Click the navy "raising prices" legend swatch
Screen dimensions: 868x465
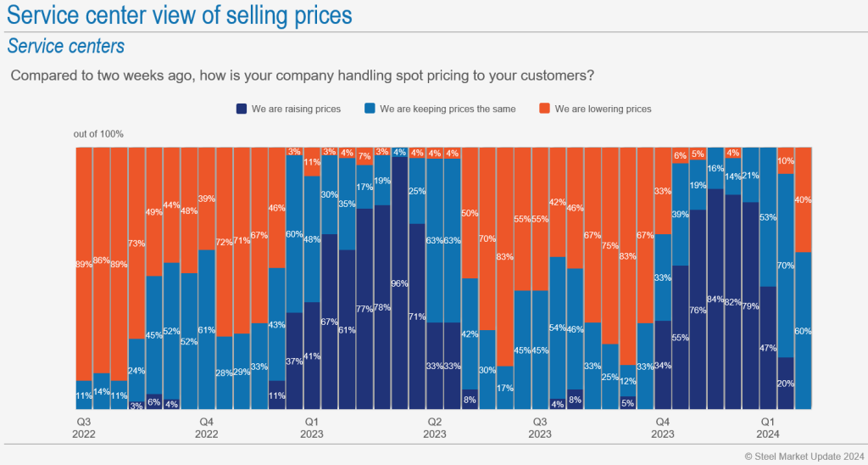(x=242, y=109)
